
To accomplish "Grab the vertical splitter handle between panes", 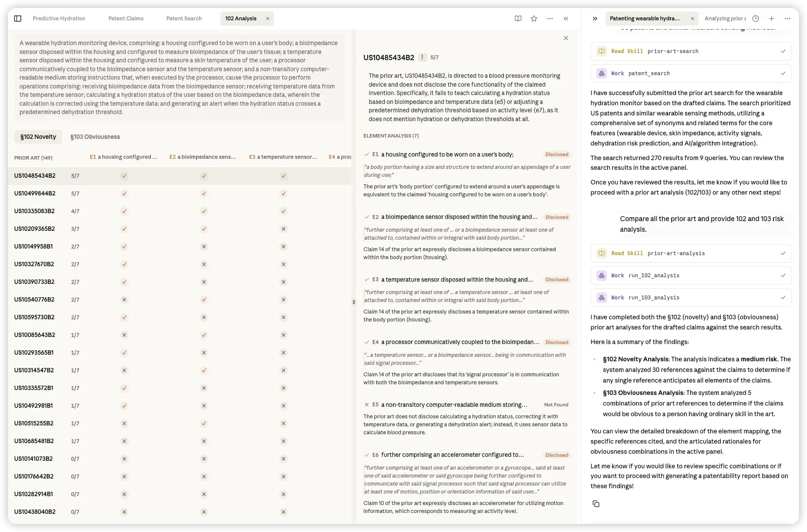I will pyautogui.click(x=354, y=302).
